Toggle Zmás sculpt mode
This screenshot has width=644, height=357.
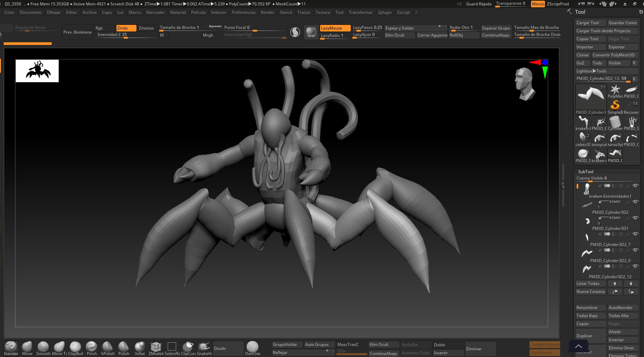coord(126,28)
